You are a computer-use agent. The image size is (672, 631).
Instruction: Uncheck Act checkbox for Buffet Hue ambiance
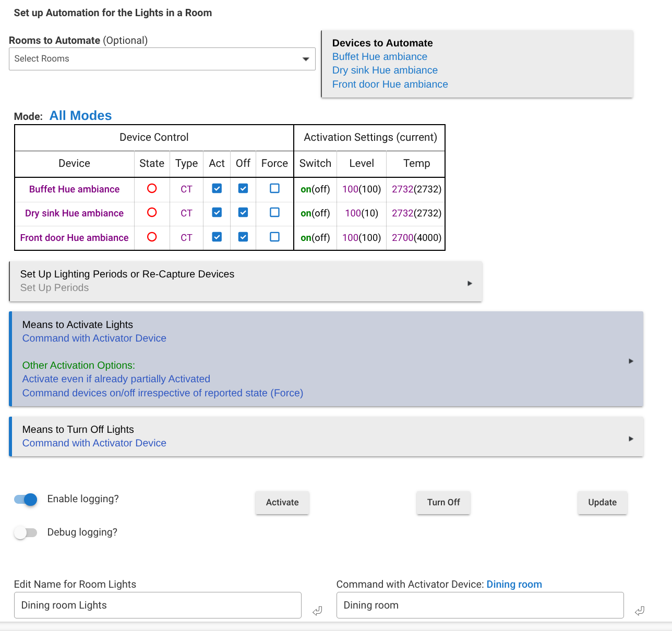(217, 188)
